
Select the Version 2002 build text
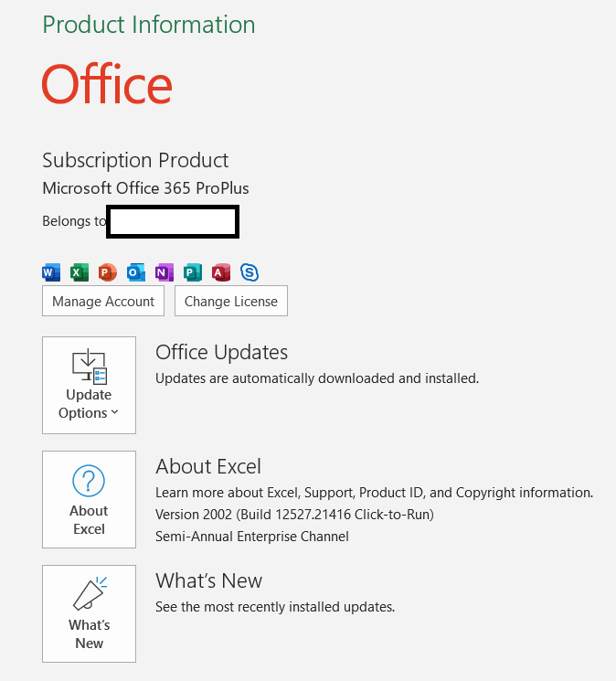point(295,515)
